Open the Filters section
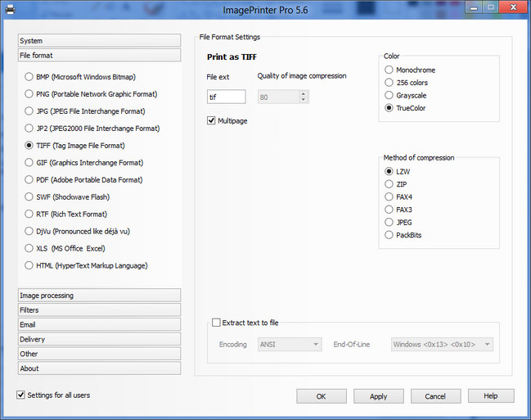Image resolution: width=531 pixels, height=420 pixels. [x=99, y=309]
